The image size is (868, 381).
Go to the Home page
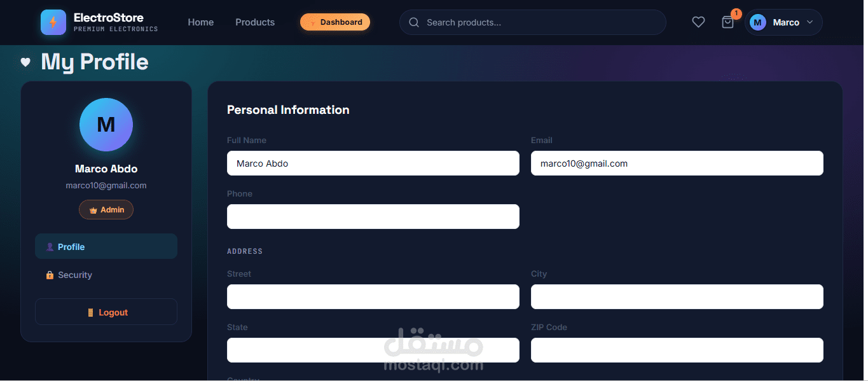coord(201,22)
